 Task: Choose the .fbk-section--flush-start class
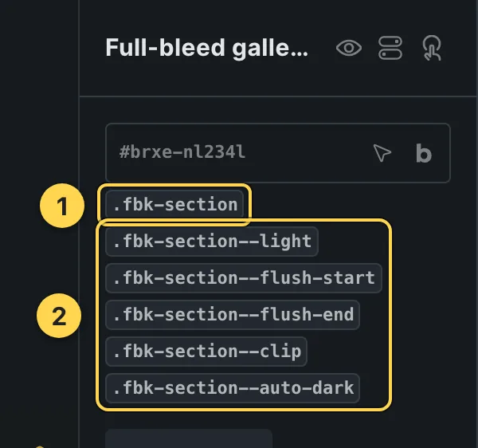click(x=244, y=278)
